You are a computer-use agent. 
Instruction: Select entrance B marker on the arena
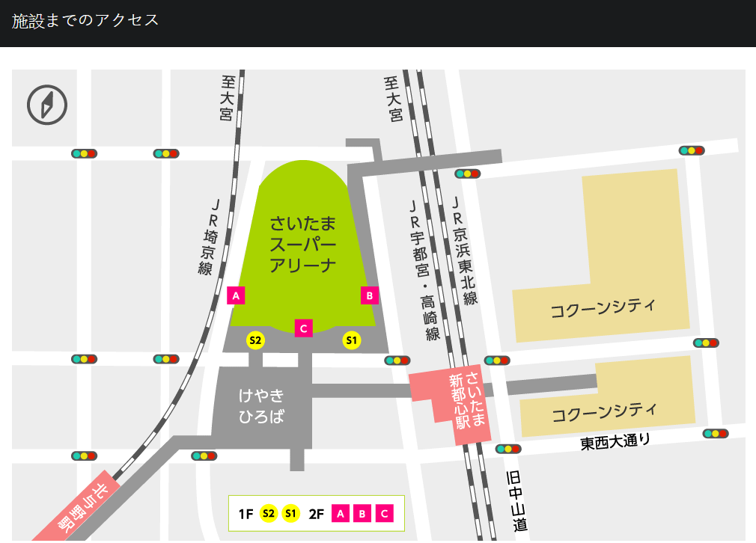369,295
